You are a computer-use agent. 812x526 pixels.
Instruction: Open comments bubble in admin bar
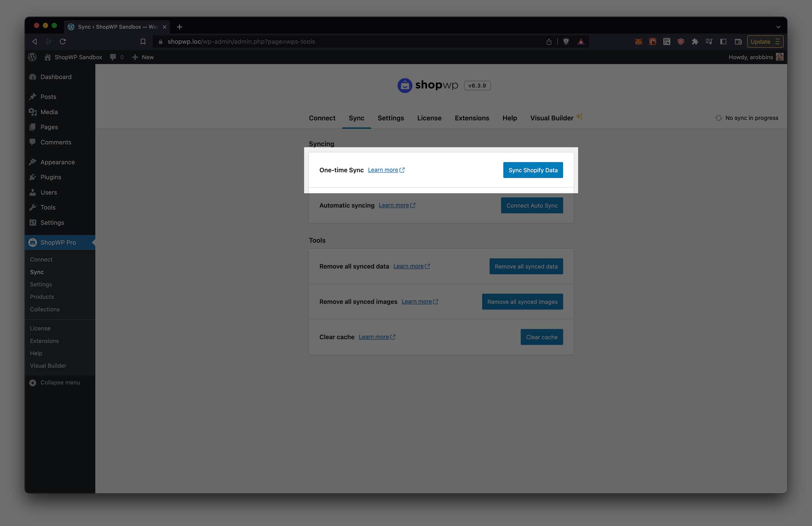(x=117, y=57)
